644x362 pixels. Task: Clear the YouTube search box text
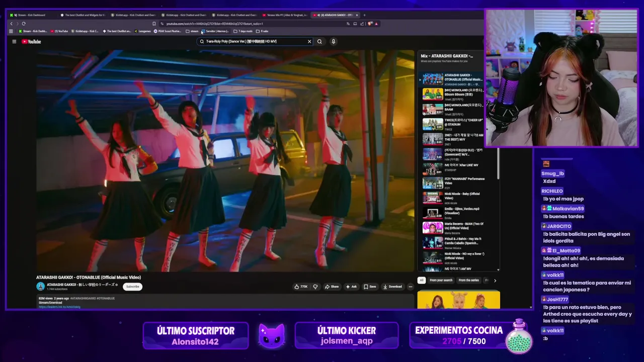tap(309, 42)
